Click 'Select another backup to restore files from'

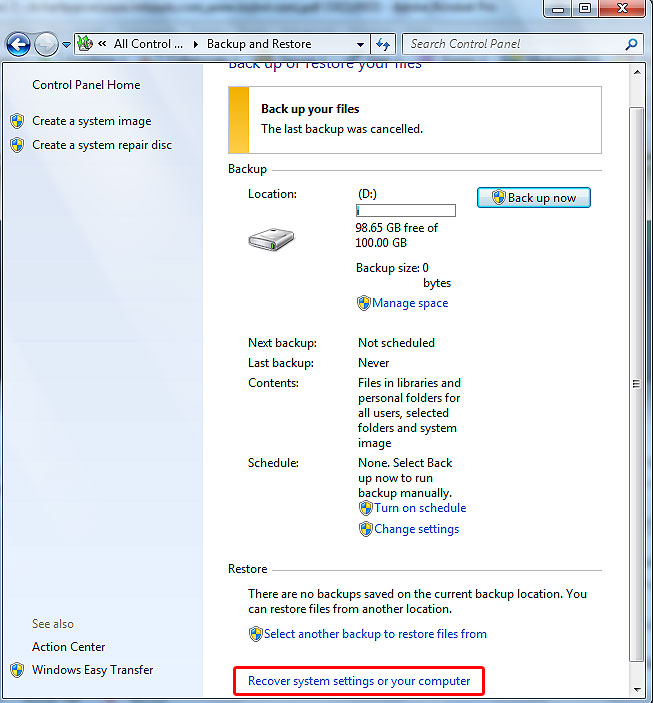pos(375,634)
